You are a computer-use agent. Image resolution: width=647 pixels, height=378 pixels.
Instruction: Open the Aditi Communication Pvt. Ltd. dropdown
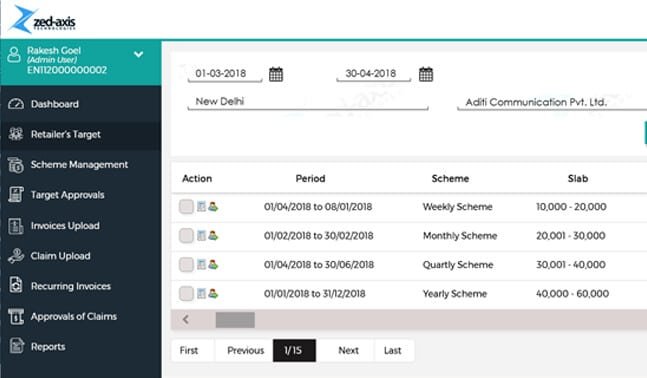552,102
